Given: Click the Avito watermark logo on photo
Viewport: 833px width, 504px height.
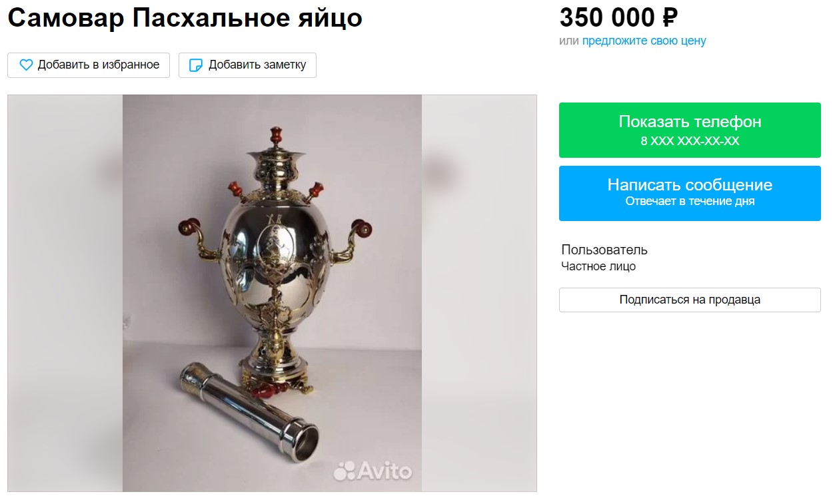Looking at the screenshot, I should point(373,471).
